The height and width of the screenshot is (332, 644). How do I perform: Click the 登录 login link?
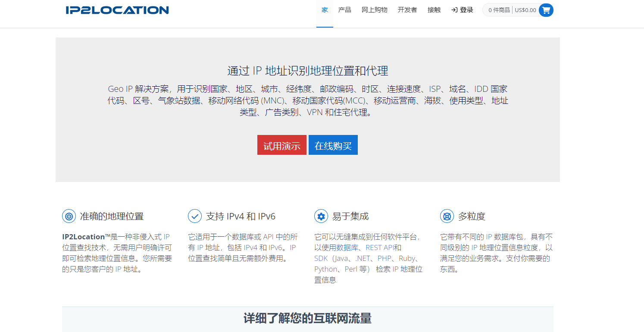(462, 10)
